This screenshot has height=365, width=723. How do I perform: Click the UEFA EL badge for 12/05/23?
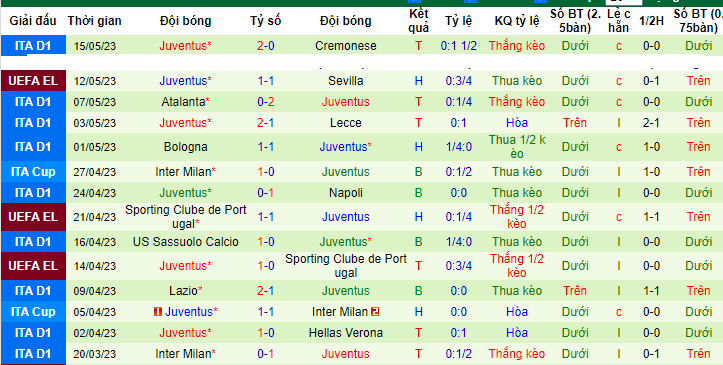pos(33,81)
